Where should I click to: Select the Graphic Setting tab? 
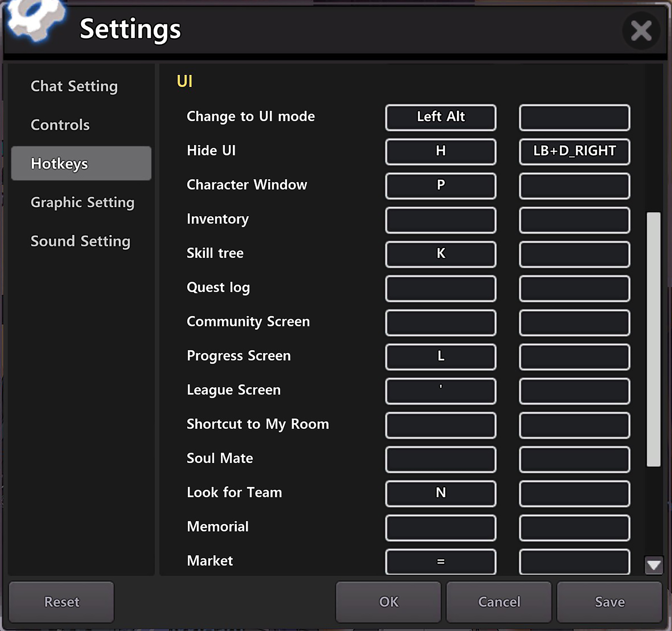[82, 202]
